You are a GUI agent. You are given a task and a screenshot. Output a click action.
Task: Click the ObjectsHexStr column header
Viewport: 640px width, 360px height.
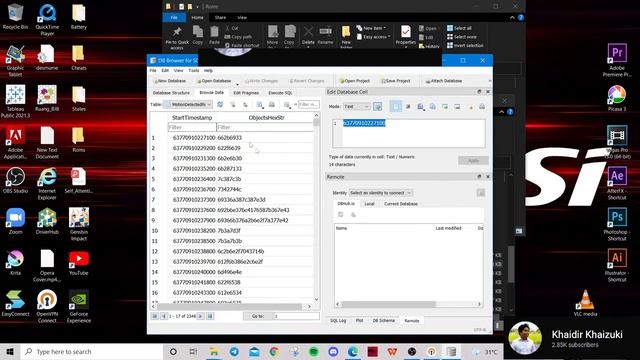[266, 118]
